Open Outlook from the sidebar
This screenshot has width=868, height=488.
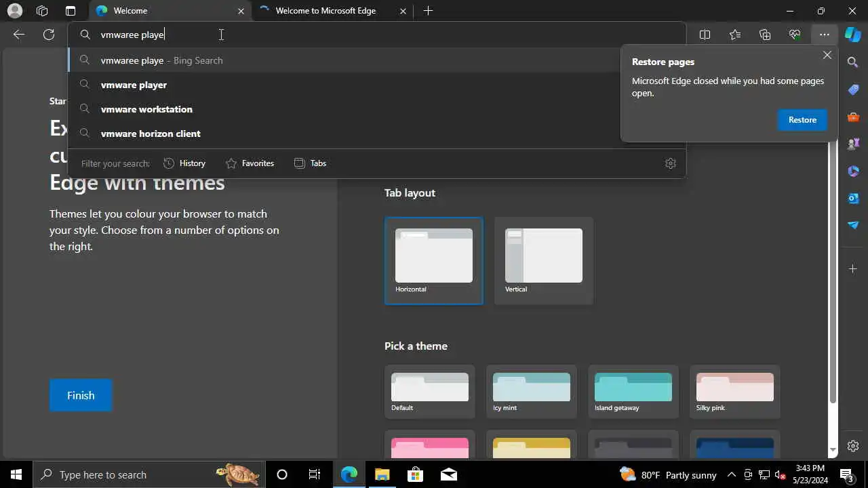coord(853,198)
